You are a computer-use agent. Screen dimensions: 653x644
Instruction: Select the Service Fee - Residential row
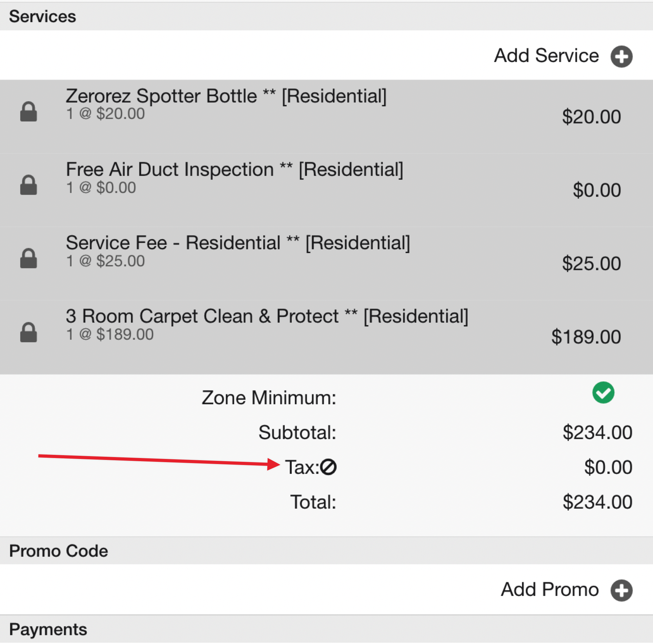tap(326, 263)
